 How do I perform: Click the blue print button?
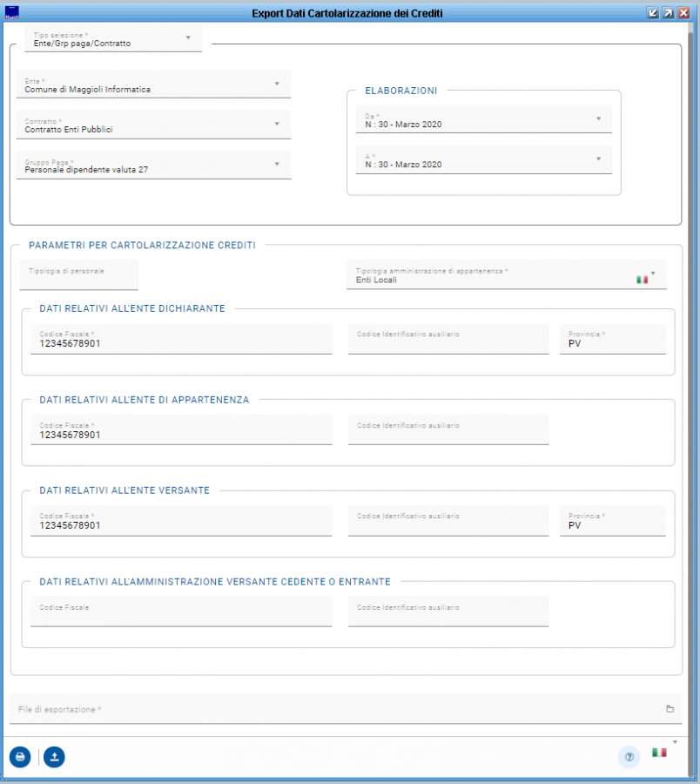coord(20,756)
